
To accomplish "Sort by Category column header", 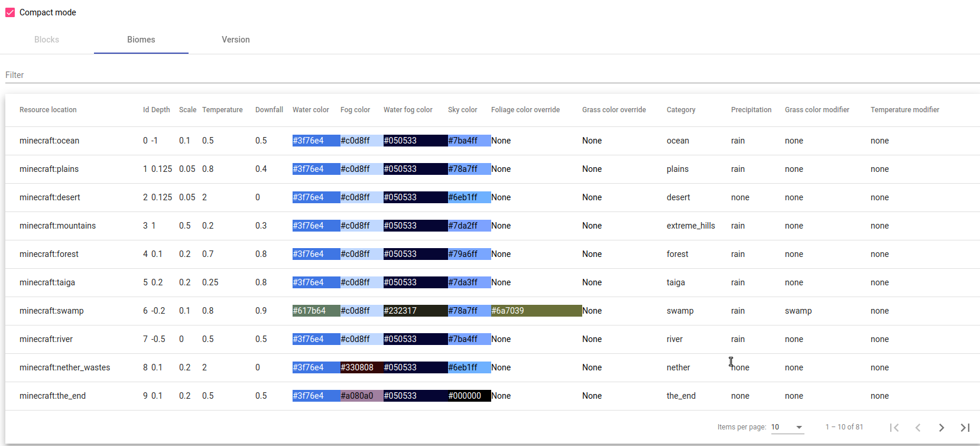I will [681, 110].
